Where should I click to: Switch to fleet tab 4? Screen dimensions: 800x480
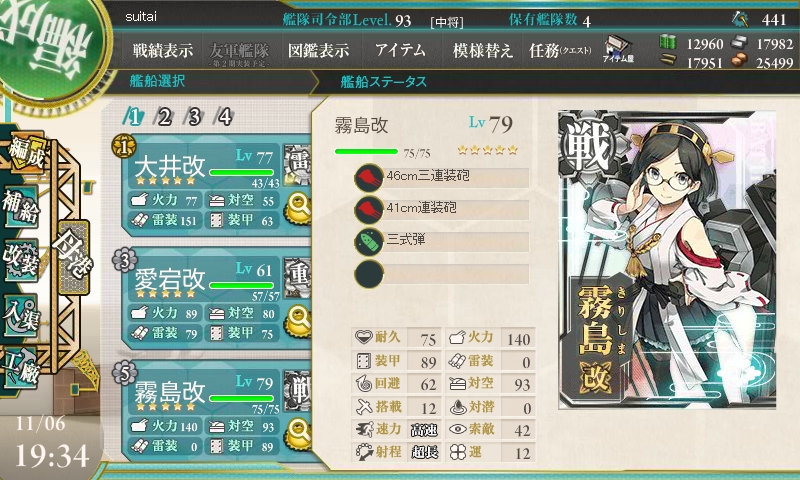tap(225, 117)
